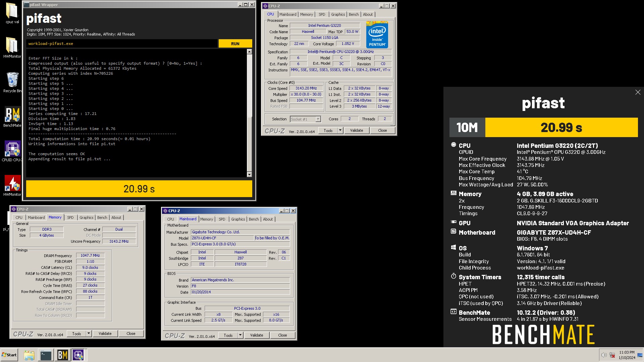Viewport: 644px width, 362px height.
Task: Click Close in the CPU-Z CPU window
Action: tap(382, 131)
